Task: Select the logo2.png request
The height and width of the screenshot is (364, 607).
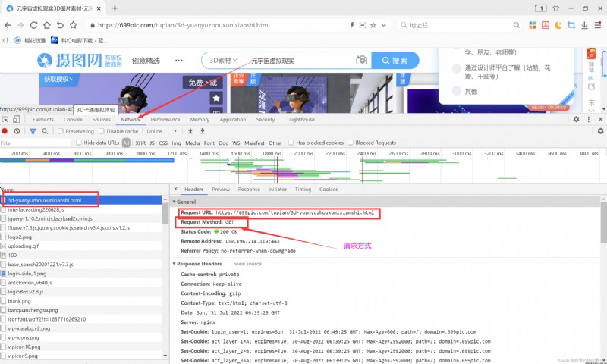Action: coord(80,237)
